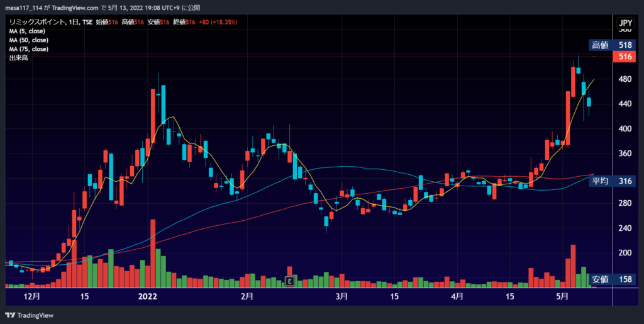The height and width of the screenshot is (324, 644).
Task: Click the 出来高 volume indicator legend
Action: (x=18, y=59)
